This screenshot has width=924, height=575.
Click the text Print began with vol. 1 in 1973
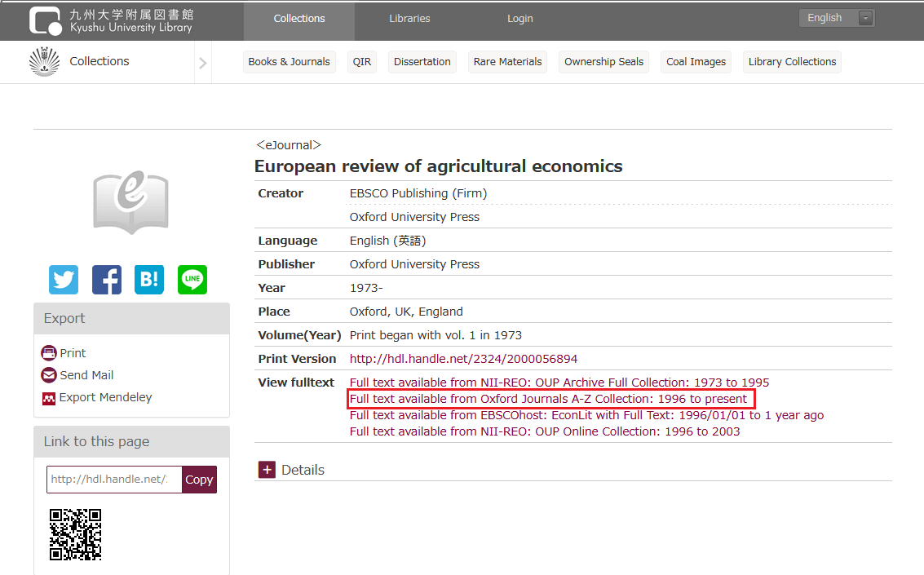click(435, 335)
